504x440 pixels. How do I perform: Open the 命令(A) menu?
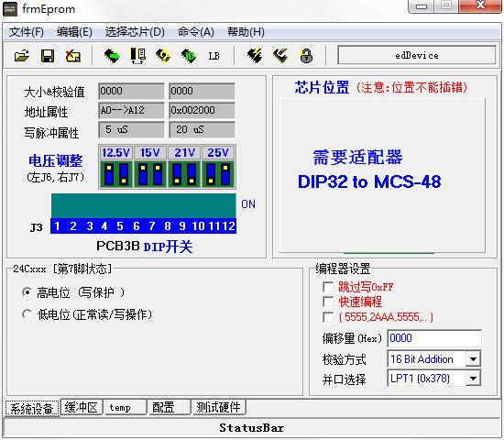click(196, 32)
